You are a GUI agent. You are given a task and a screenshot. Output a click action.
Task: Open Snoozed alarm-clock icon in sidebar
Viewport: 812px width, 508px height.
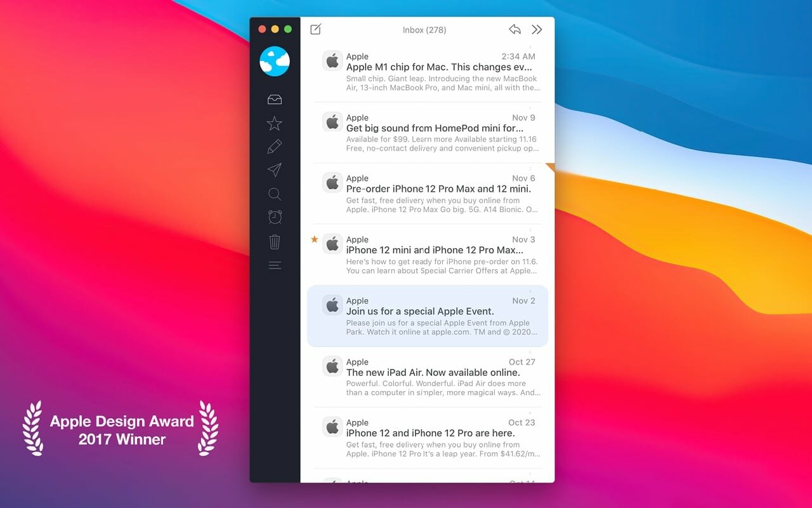[275, 217]
